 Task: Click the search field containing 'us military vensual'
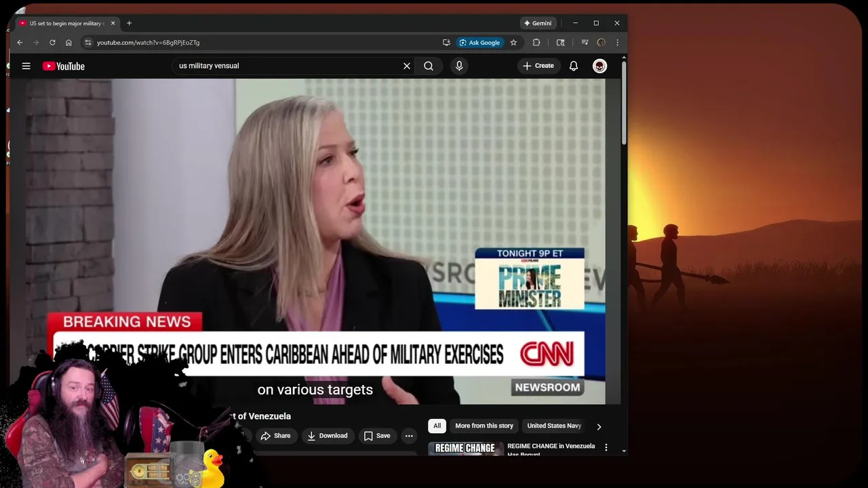click(x=286, y=66)
